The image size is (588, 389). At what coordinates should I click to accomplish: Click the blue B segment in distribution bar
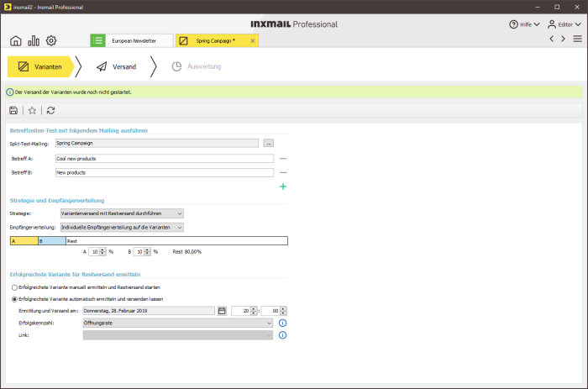coord(52,241)
